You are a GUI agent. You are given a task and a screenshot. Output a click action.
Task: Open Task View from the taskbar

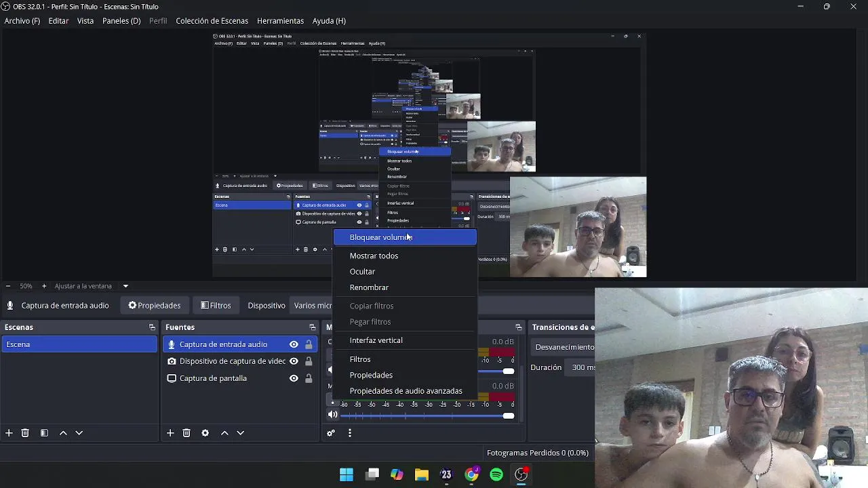pos(372,474)
